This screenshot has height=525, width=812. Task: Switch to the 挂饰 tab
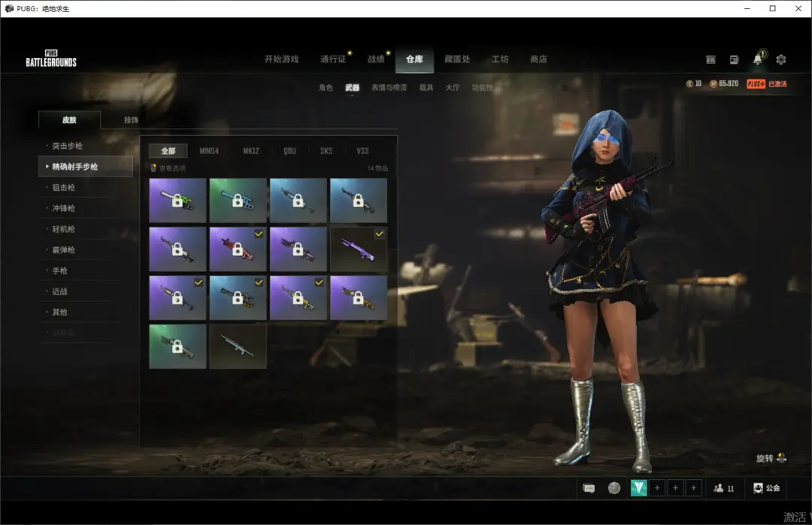coord(131,120)
